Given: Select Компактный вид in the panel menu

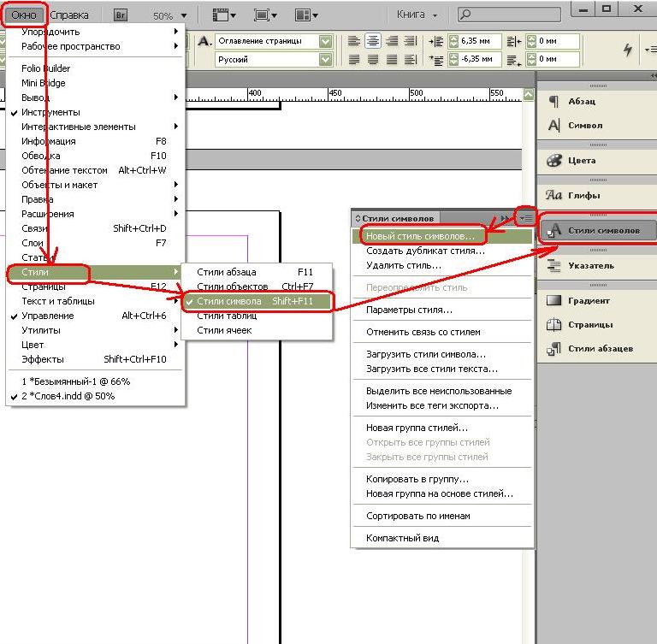Looking at the screenshot, I should (442, 539).
